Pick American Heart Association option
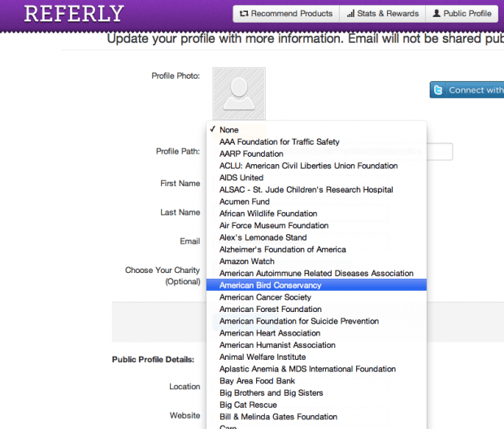 click(x=270, y=333)
